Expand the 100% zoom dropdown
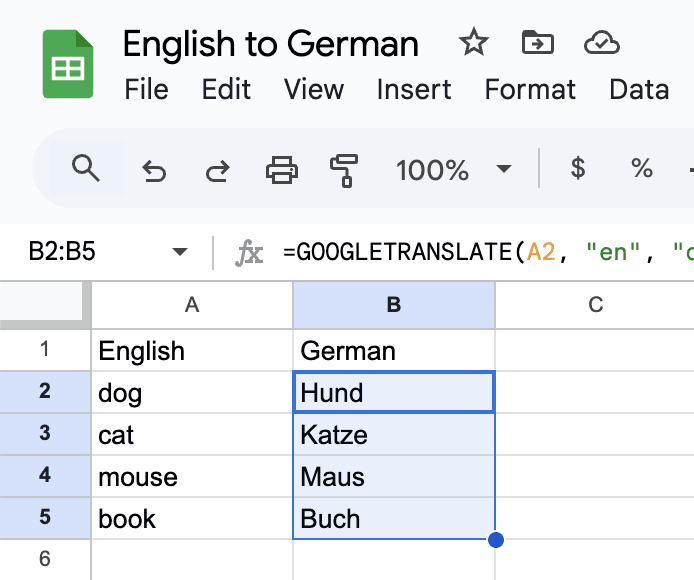This screenshot has height=580, width=694. pos(504,170)
